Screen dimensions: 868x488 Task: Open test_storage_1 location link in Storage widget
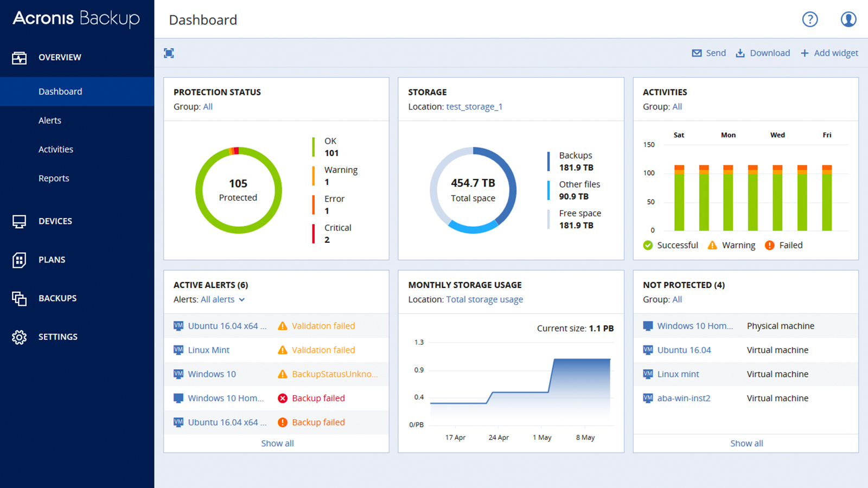tap(474, 106)
